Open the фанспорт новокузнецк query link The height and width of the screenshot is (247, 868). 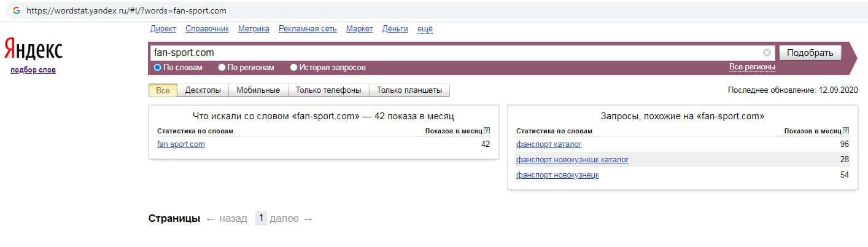(x=557, y=175)
